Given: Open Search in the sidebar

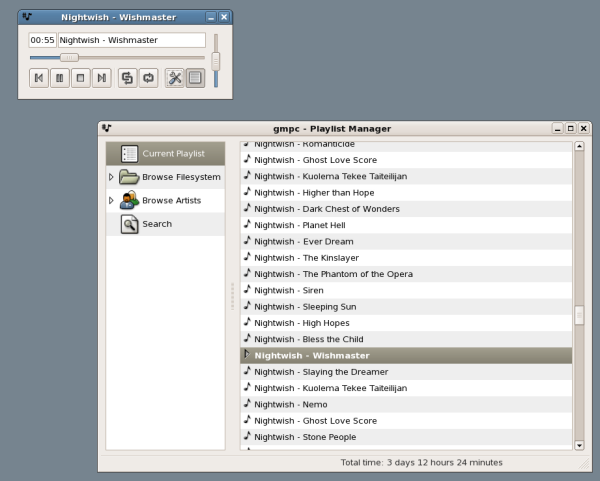Looking at the screenshot, I should (156, 224).
